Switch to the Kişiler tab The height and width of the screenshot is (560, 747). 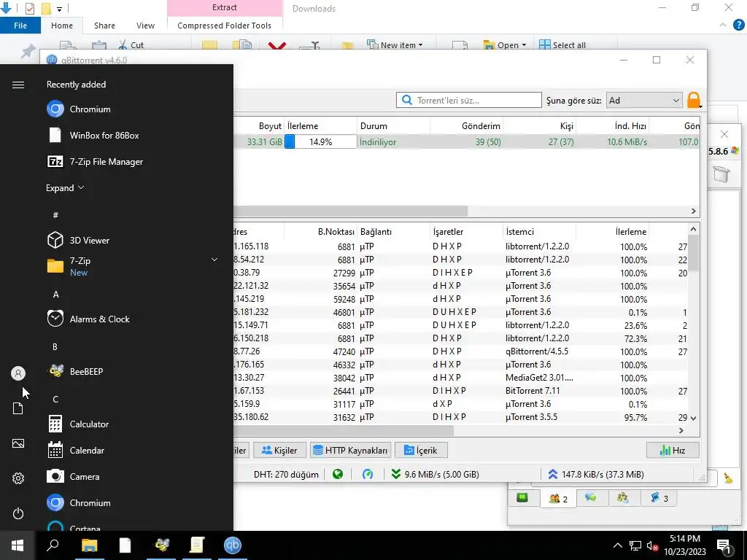pyautogui.click(x=279, y=450)
